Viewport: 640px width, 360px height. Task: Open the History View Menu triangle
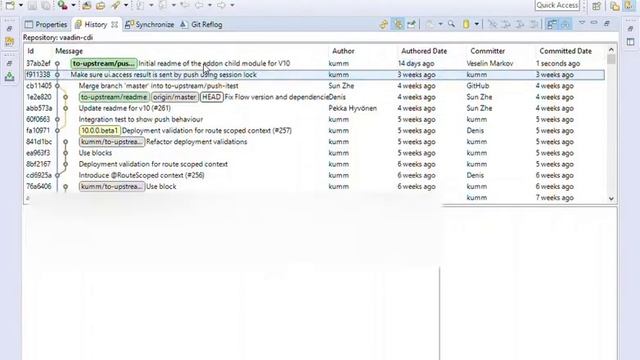click(x=582, y=23)
